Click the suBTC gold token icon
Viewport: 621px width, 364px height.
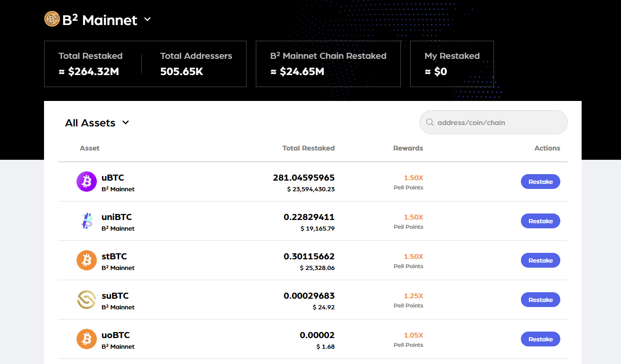pyautogui.click(x=86, y=300)
